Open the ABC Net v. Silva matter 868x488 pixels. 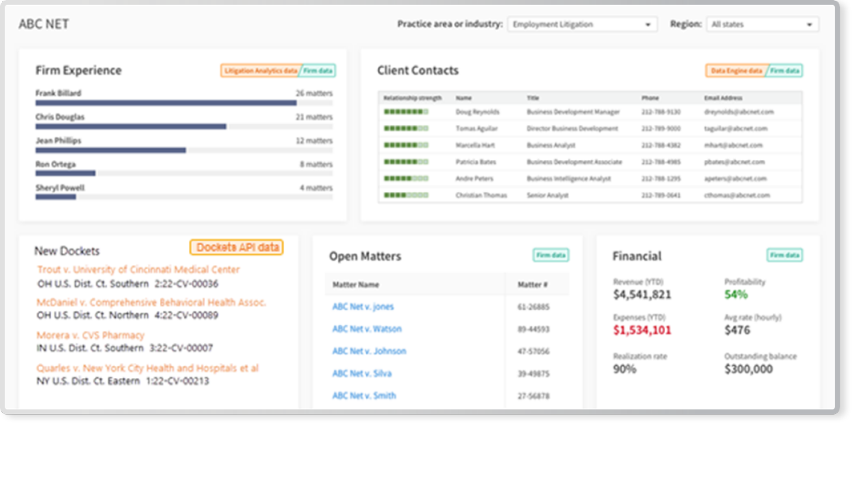pyautogui.click(x=362, y=373)
